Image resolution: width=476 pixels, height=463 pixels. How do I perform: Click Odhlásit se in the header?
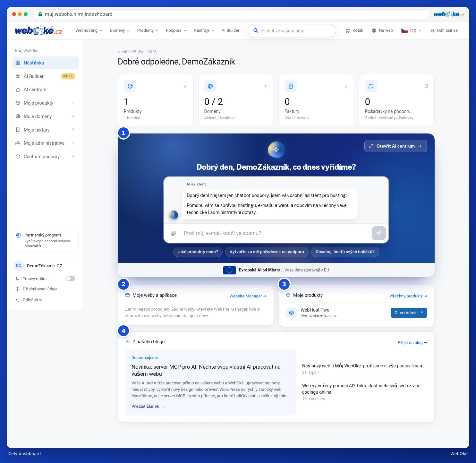pyautogui.click(x=444, y=30)
